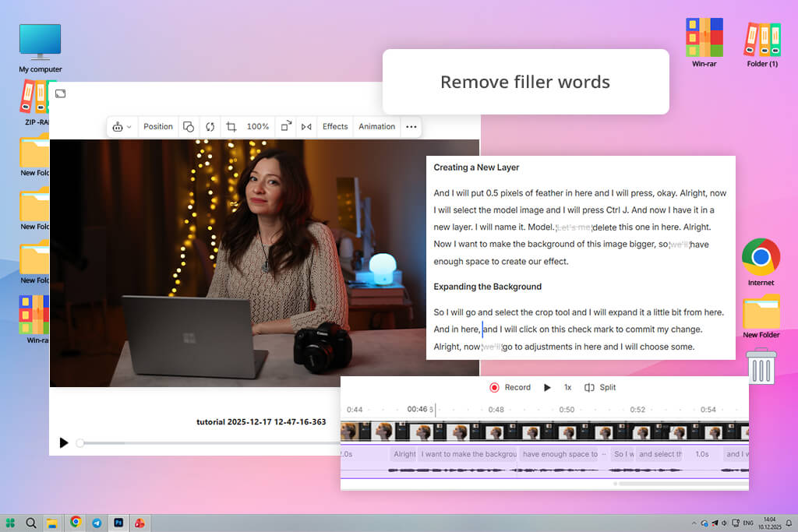Click the 'Remove filler words' card

(526, 82)
